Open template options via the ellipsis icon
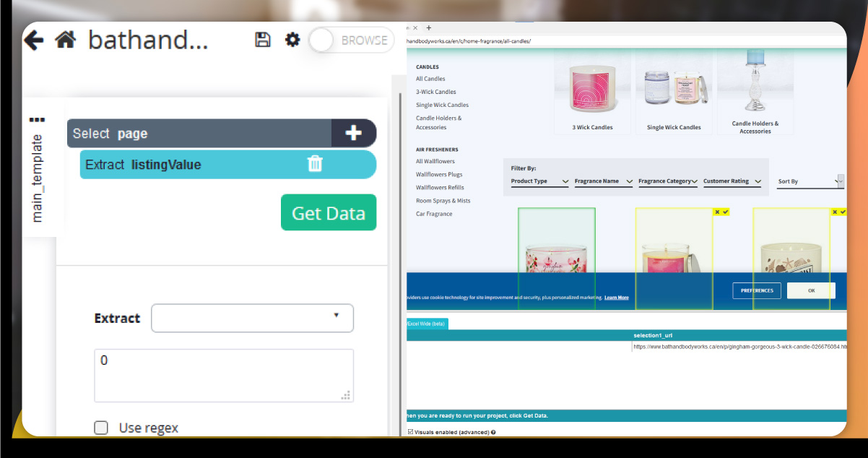This screenshot has width=868, height=458. pos(38,120)
